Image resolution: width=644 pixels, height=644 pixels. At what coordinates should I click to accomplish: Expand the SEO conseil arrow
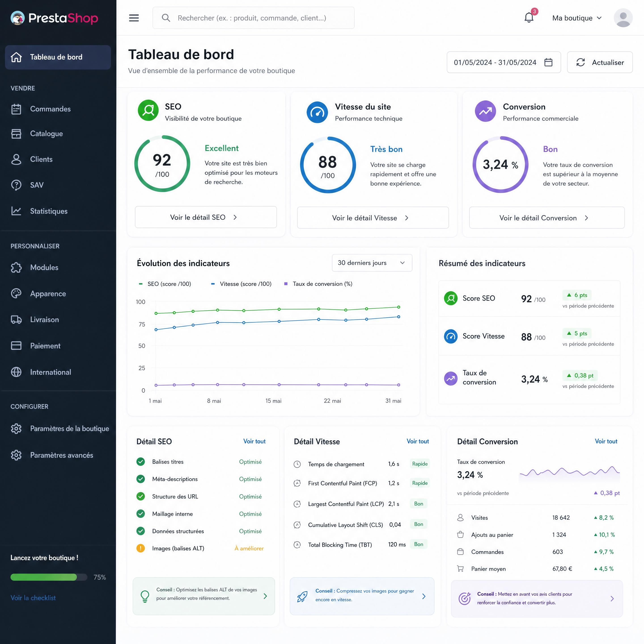click(265, 596)
